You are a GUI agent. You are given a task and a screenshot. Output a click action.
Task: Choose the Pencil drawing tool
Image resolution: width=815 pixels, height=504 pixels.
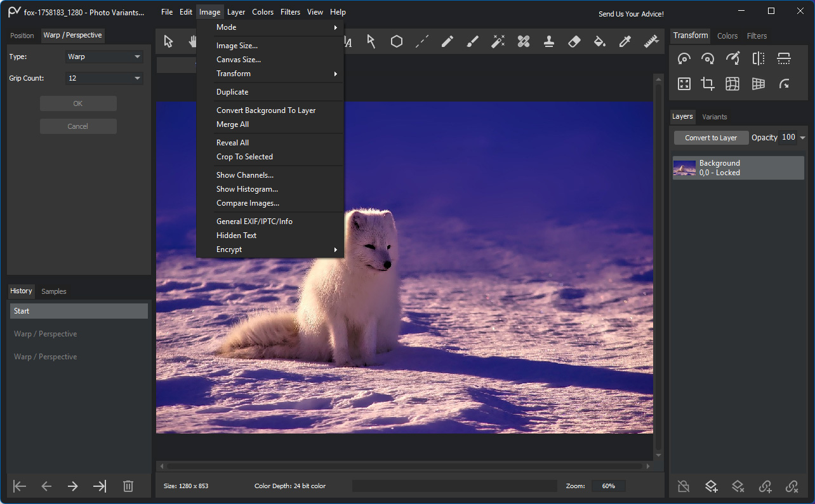(x=447, y=41)
